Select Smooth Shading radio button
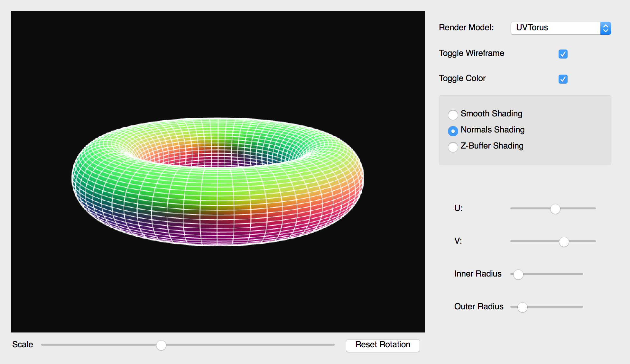Image resolution: width=630 pixels, height=364 pixels. [x=453, y=114]
